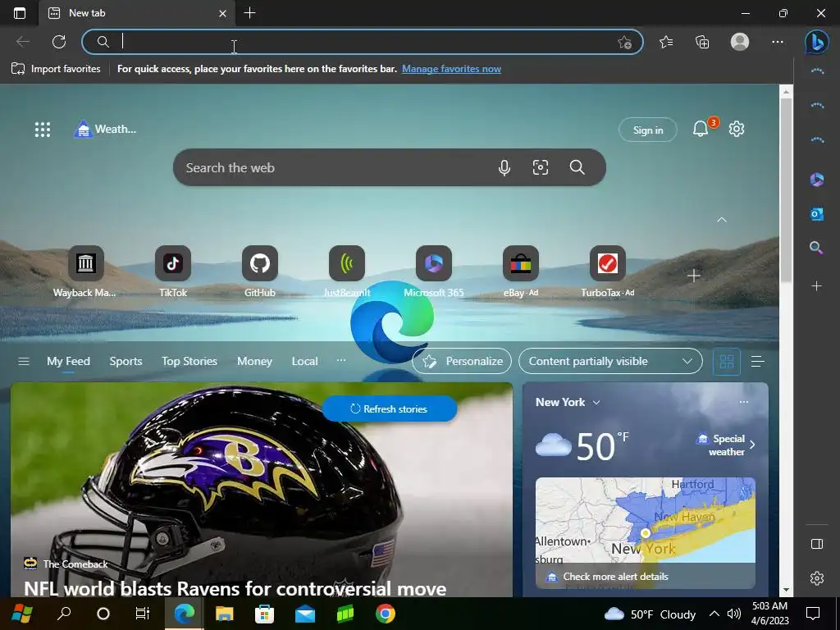Open Microsoft 365 in the sidebar
840x630 pixels.
pos(816,180)
